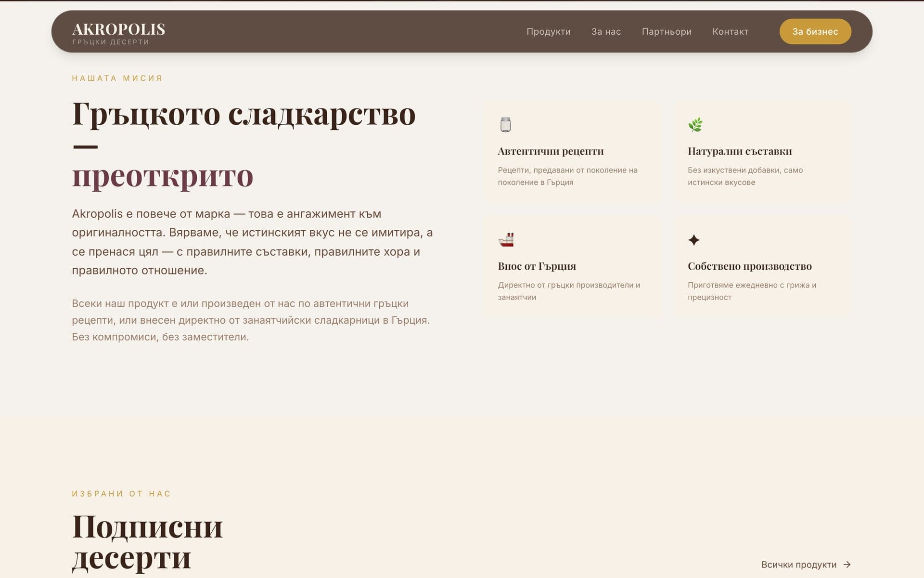Click the ГРЪЦКИ ДЕСЕРТИ tagline under the logo
This screenshot has height=578, width=924.
point(111,42)
